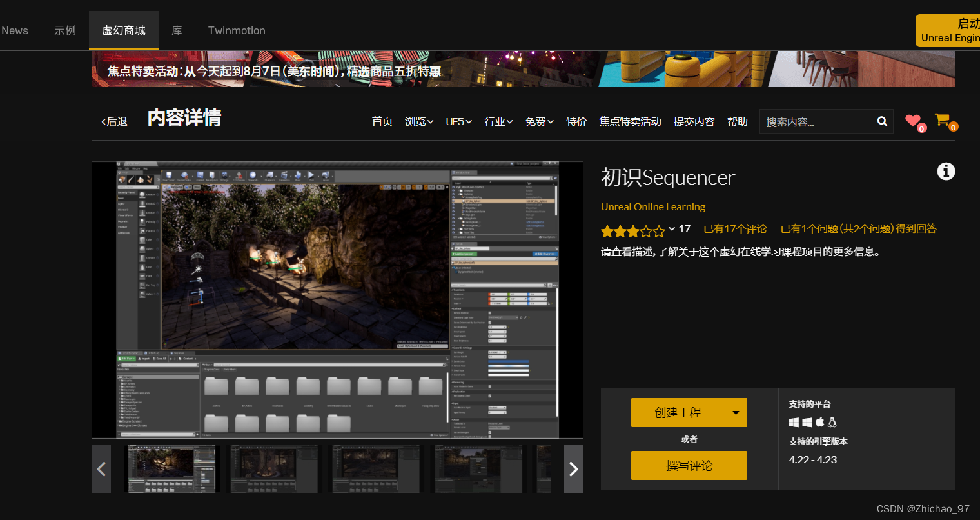Click the search magnifier icon
980x520 pixels.
click(881, 121)
